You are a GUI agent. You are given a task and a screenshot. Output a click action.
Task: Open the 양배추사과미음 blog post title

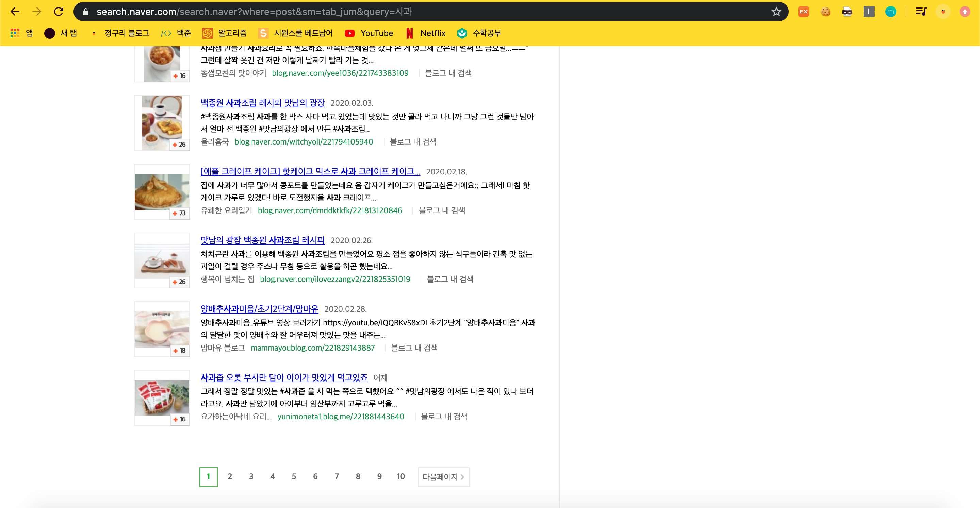(x=259, y=309)
